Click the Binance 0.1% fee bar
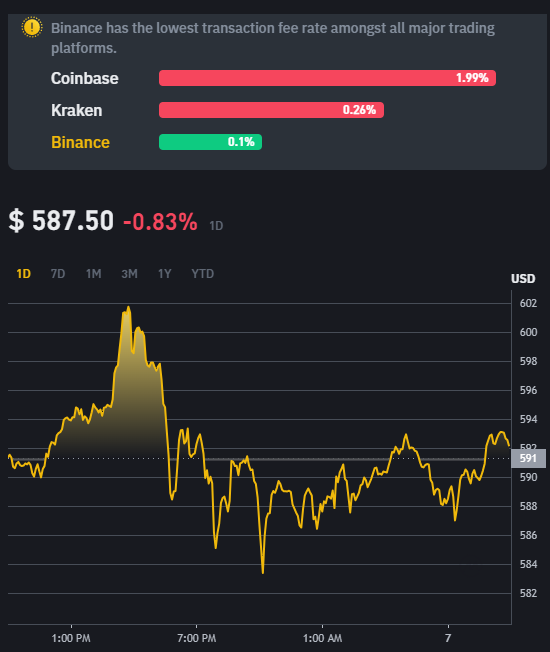The width and height of the screenshot is (550, 652). pyautogui.click(x=210, y=142)
